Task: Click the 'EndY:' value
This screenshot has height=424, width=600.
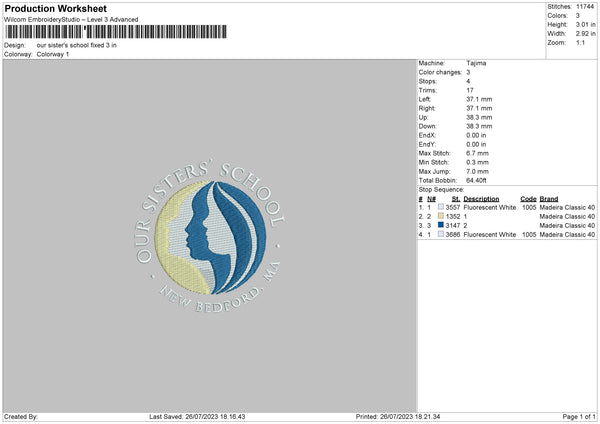Action: (x=476, y=144)
